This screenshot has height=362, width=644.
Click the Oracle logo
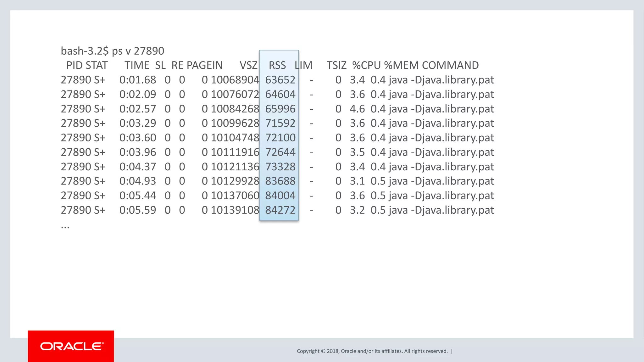point(72,346)
